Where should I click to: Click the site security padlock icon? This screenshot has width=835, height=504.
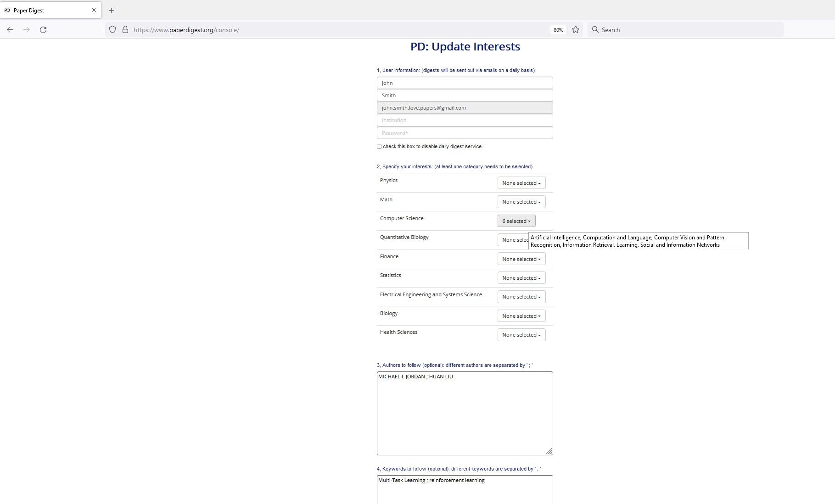125,30
